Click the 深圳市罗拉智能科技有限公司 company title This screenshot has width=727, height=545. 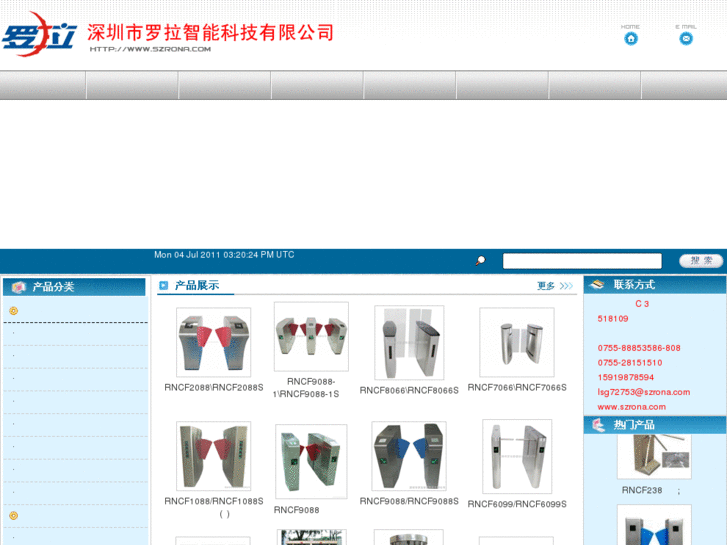pos(210,32)
